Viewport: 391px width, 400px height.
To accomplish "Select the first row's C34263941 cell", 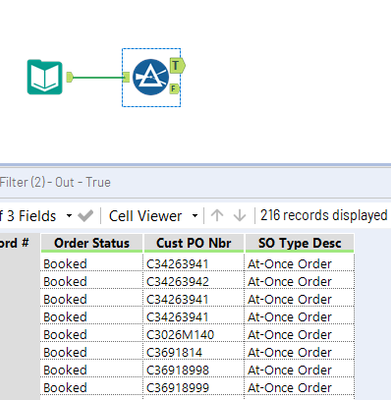I will coord(194,264).
